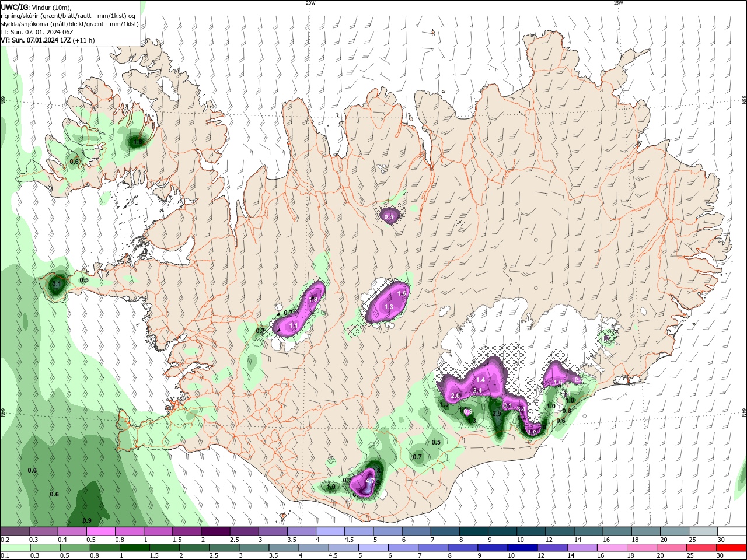The width and height of the screenshot is (747, 560).
Task: Click the "IT: Sun. 07. 01. 2024 06Z" line
Action: tap(37, 32)
